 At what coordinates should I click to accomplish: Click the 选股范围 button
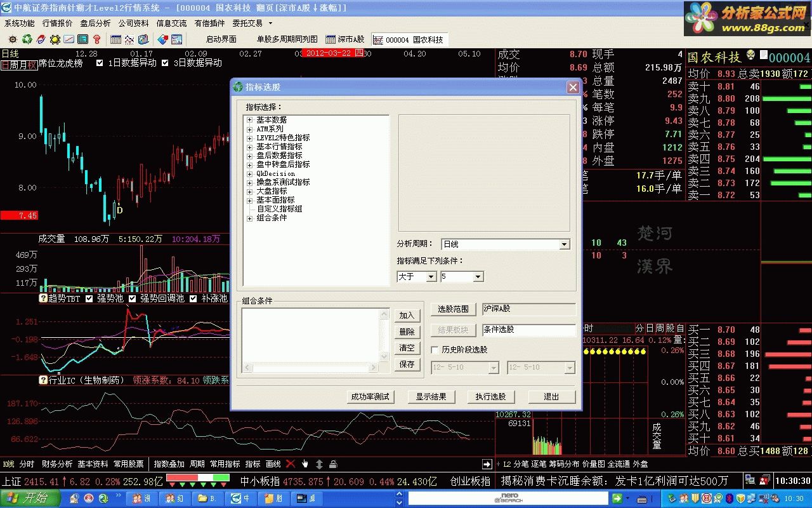coord(454,309)
